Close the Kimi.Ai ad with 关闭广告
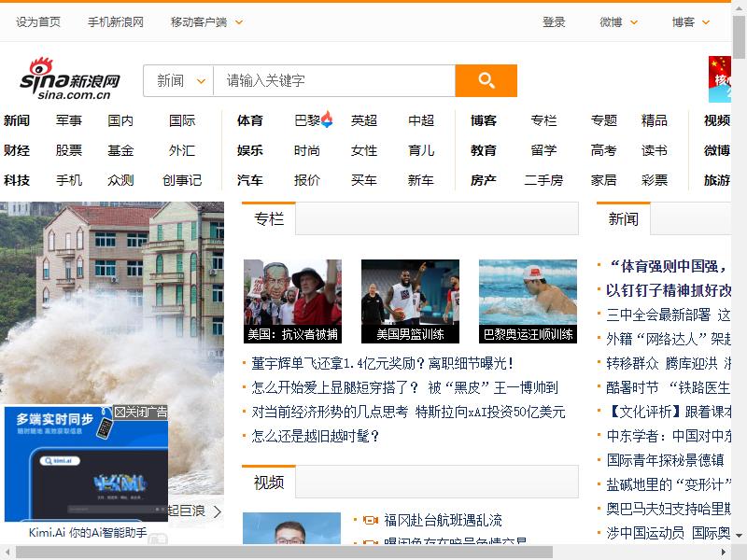This screenshot has width=747, height=560. [x=141, y=412]
